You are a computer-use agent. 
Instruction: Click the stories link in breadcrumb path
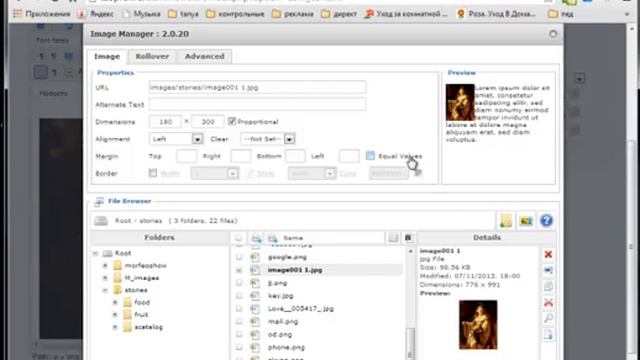(151, 221)
